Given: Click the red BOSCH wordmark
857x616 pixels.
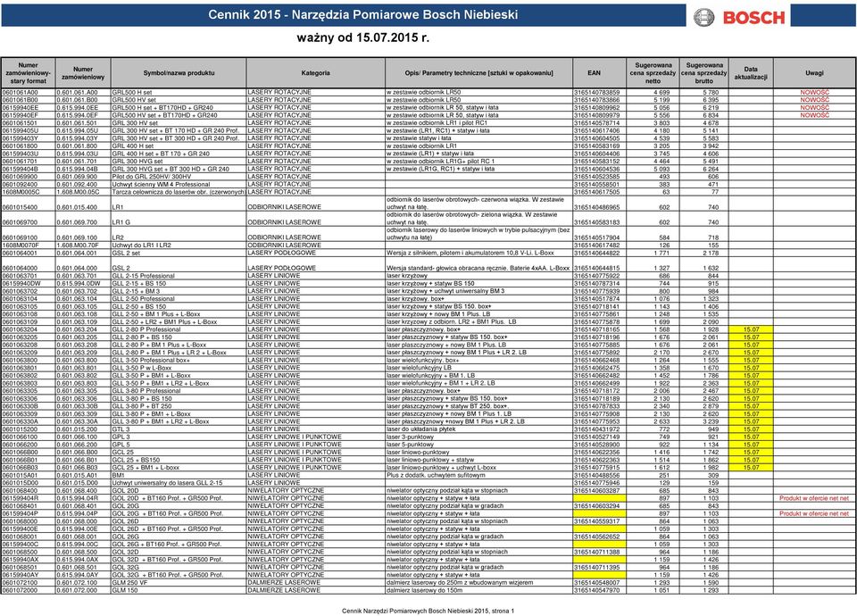Looking at the screenshot, I should pos(753,18).
